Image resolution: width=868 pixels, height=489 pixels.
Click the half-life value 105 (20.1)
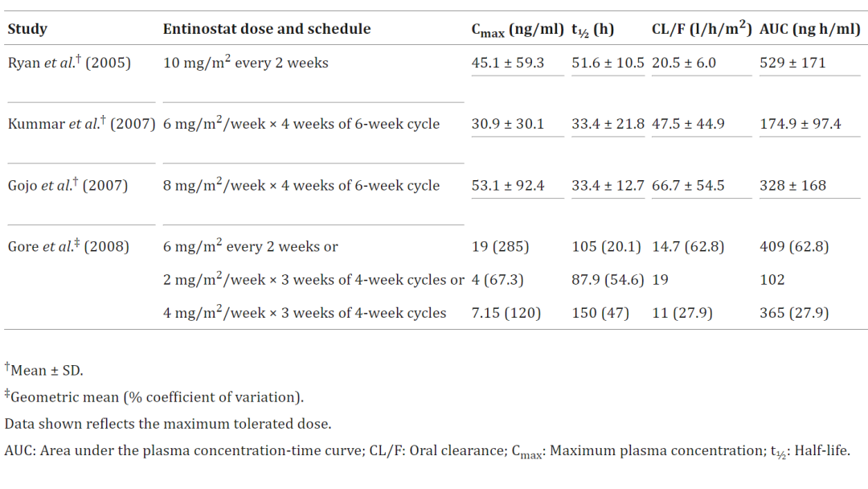pos(601,246)
